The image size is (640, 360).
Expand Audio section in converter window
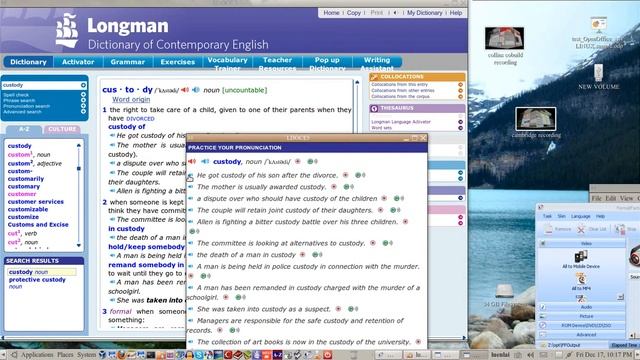point(582,307)
